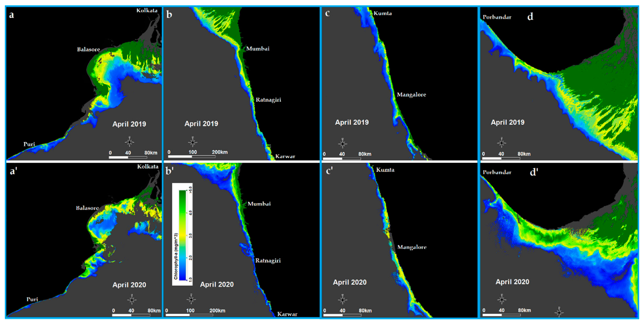
Task: Click the compass rose in panel c'
Action: [343, 300]
